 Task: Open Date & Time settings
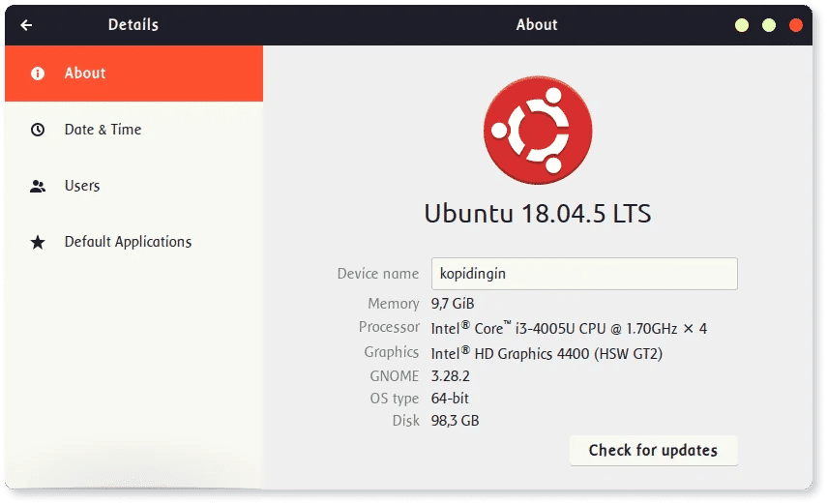click(134, 130)
